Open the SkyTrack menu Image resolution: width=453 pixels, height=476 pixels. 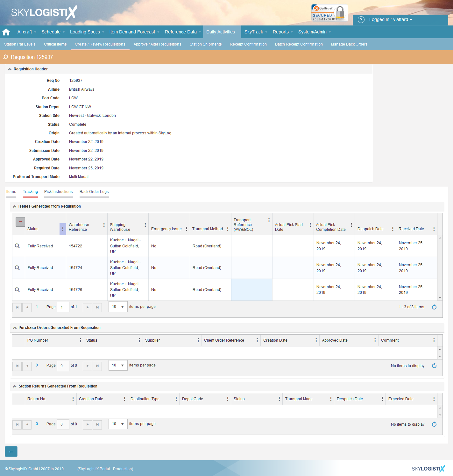pyautogui.click(x=256, y=32)
